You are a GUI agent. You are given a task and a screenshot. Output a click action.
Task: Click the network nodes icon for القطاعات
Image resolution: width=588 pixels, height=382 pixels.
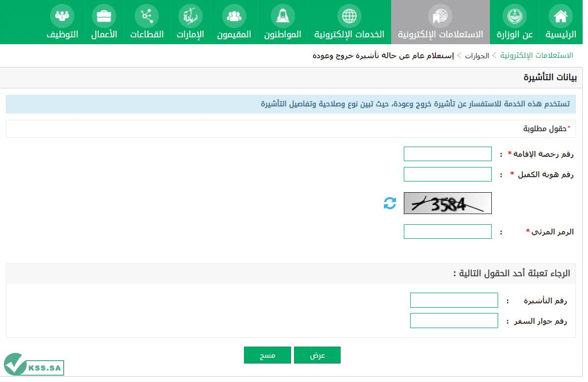[146, 16]
